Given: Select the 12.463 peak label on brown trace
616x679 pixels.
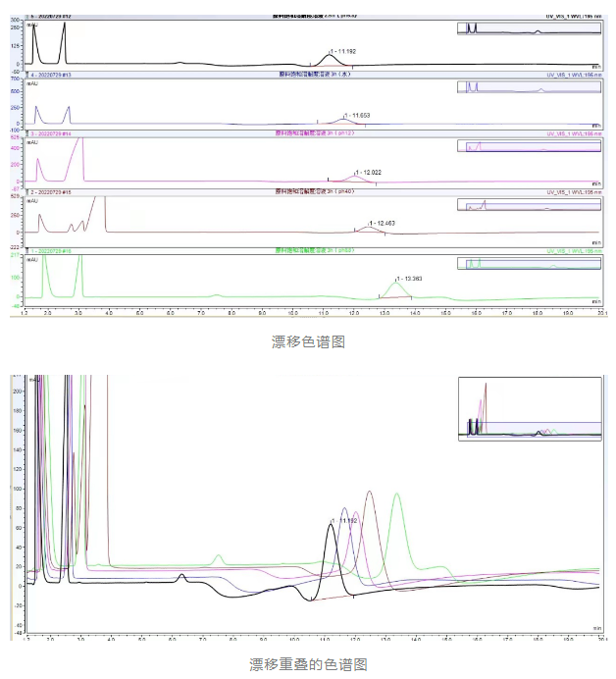Looking at the screenshot, I should tap(382, 224).
